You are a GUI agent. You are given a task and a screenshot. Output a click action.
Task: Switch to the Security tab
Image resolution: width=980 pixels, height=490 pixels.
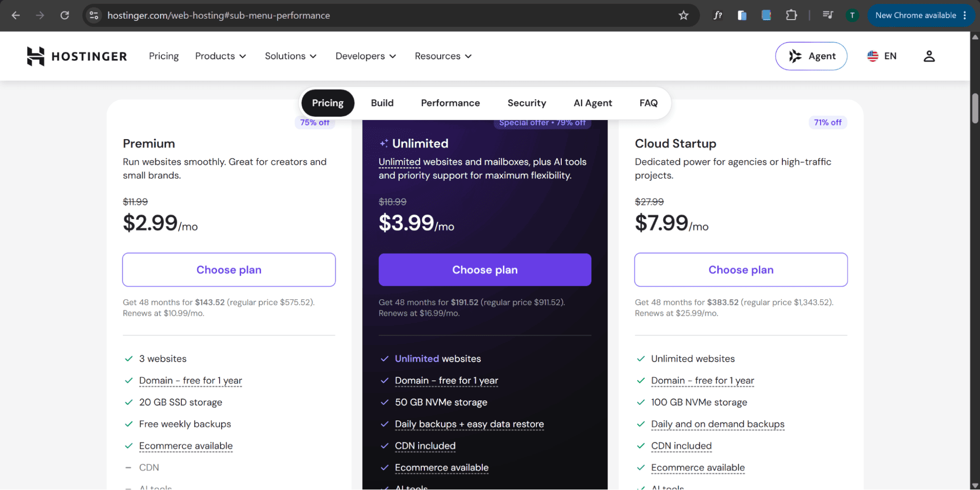[x=527, y=103]
